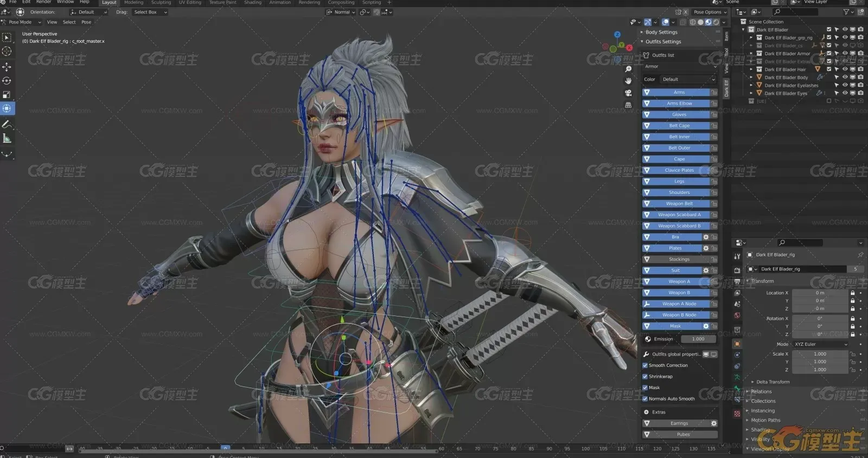Toggle Mask checkbox in global properties

tap(645, 388)
